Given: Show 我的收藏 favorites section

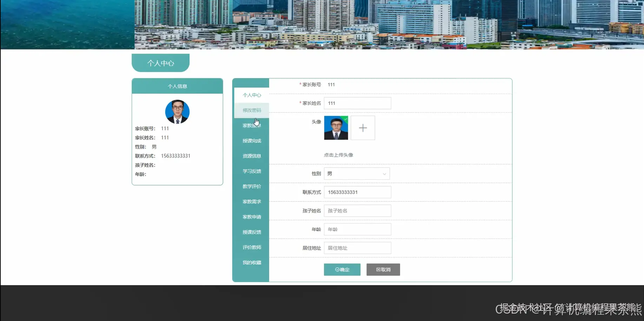Looking at the screenshot, I should (252, 262).
